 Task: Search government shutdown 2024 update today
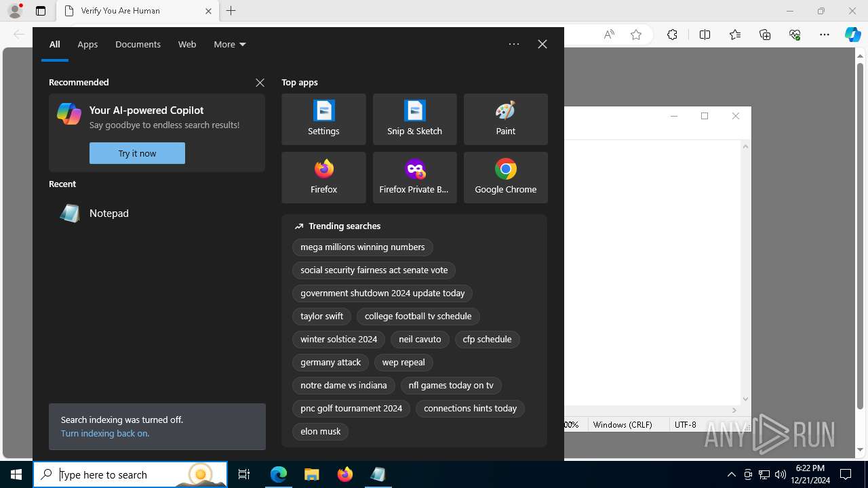[382, 293]
